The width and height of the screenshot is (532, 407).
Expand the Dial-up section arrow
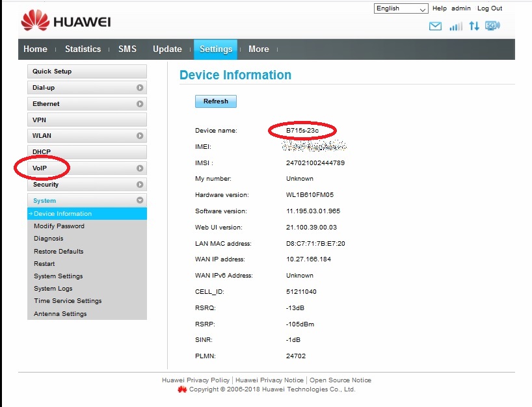tap(140, 88)
